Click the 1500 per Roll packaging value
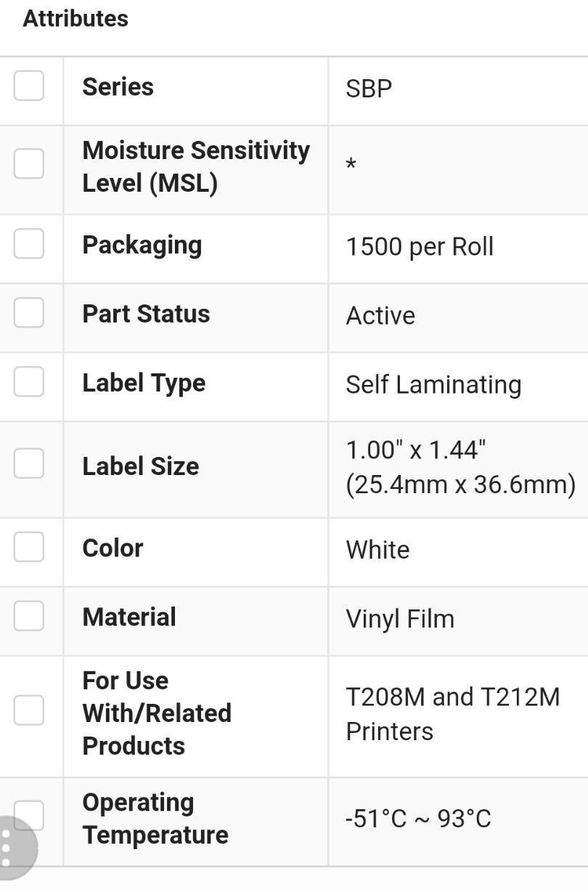Viewport: 588px width, 892px height. pyautogui.click(x=420, y=247)
